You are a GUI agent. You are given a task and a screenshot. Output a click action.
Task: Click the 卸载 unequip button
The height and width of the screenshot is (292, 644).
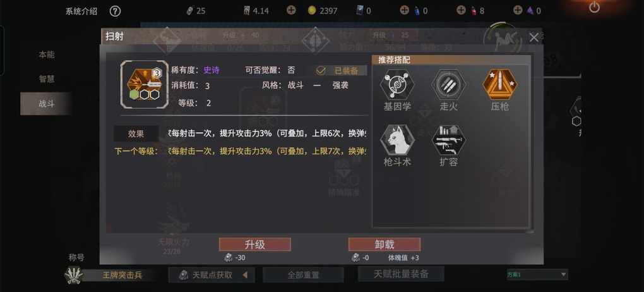(385, 245)
